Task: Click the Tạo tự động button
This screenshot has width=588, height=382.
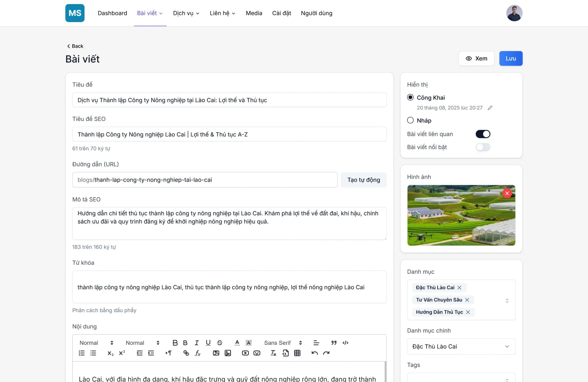Action: 364,180
